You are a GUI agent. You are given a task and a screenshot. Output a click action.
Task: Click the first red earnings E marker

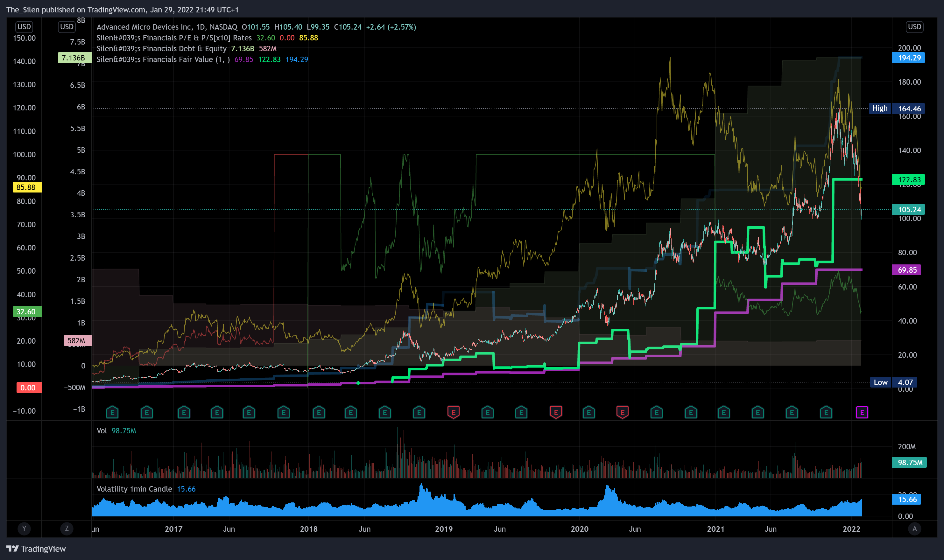click(x=453, y=412)
